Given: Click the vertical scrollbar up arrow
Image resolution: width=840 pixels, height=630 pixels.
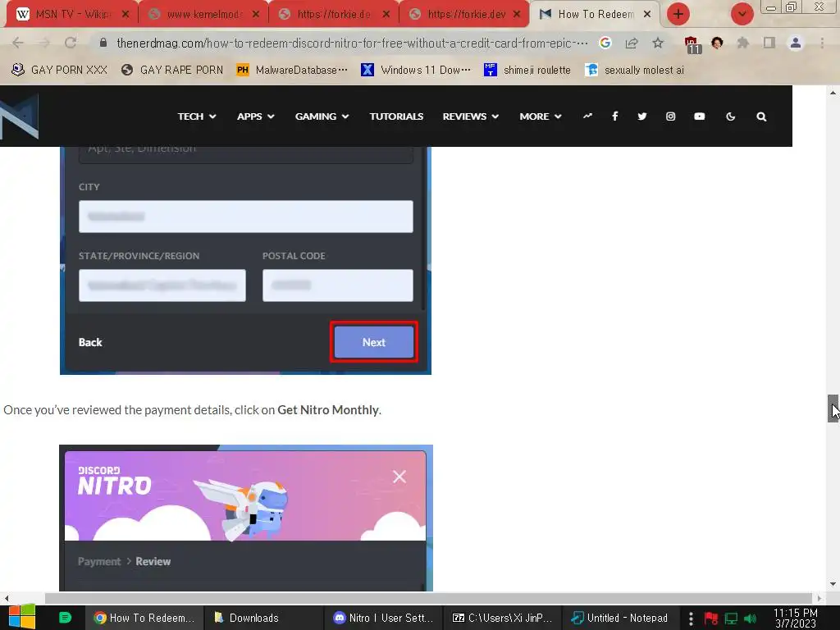Looking at the screenshot, I should pyautogui.click(x=833, y=93).
